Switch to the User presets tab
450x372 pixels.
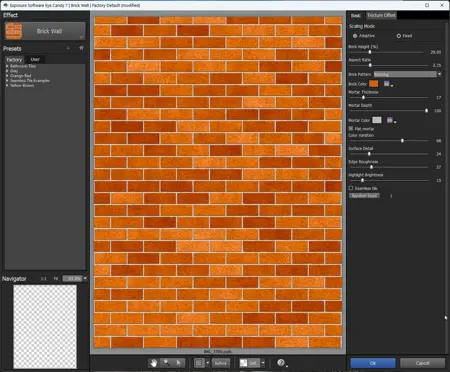[35, 59]
